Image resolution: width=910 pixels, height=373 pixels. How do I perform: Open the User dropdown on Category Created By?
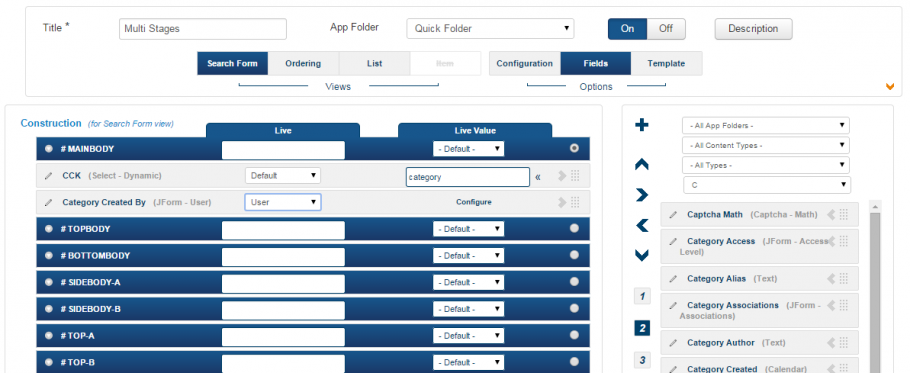coord(283,202)
